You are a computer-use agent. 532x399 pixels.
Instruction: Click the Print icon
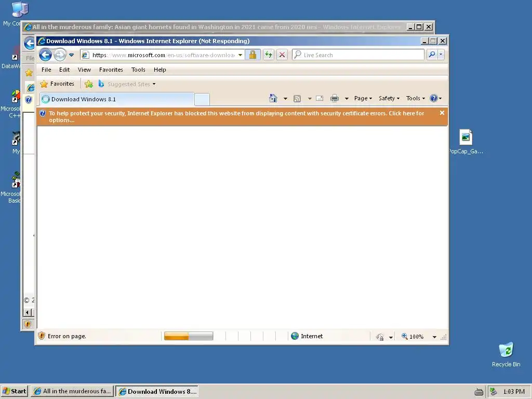(335, 98)
